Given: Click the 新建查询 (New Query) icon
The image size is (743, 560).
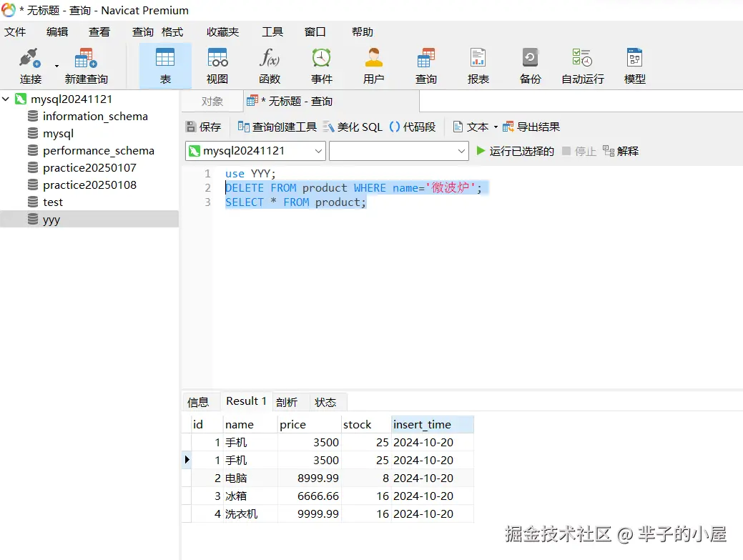Looking at the screenshot, I should [87, 66].
